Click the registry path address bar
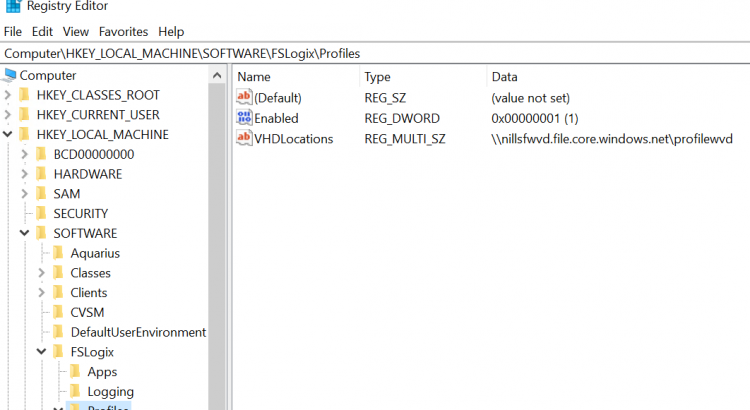750x410 pixels. (x=375, y=53)
